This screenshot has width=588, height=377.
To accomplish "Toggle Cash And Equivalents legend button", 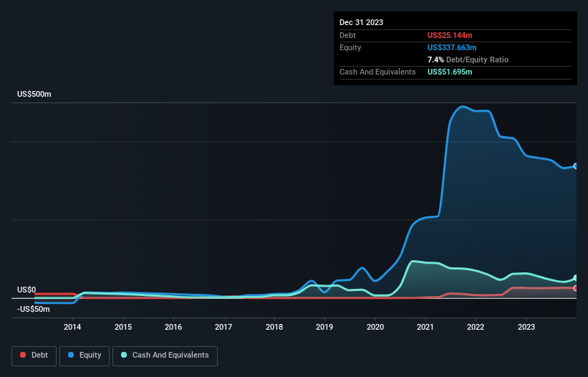I will tap(165, 355).
